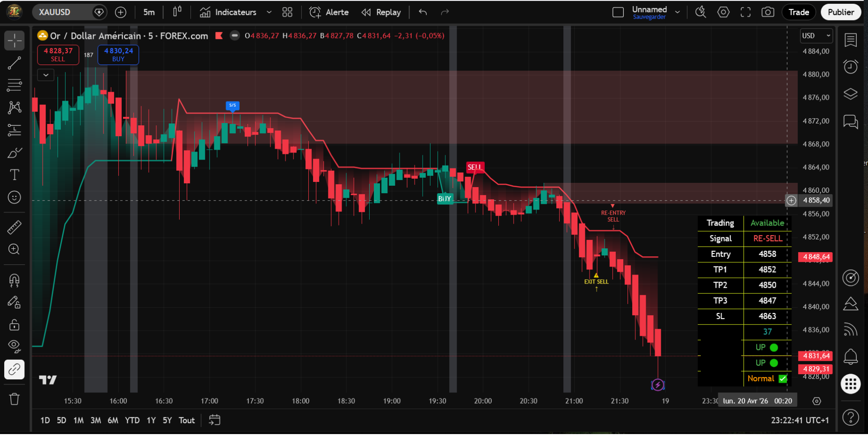Viewport: 868px width, 435px height.
Task: Collapse the indicator legend chevron
Action: click(46, 75)
